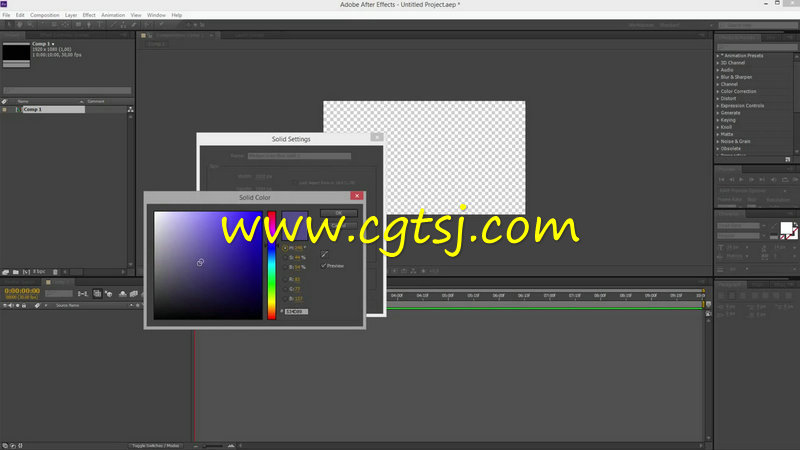The image size is (800, 450).
Task: Click the white fill color swatch in Character panel
Action: click(786, 228)
